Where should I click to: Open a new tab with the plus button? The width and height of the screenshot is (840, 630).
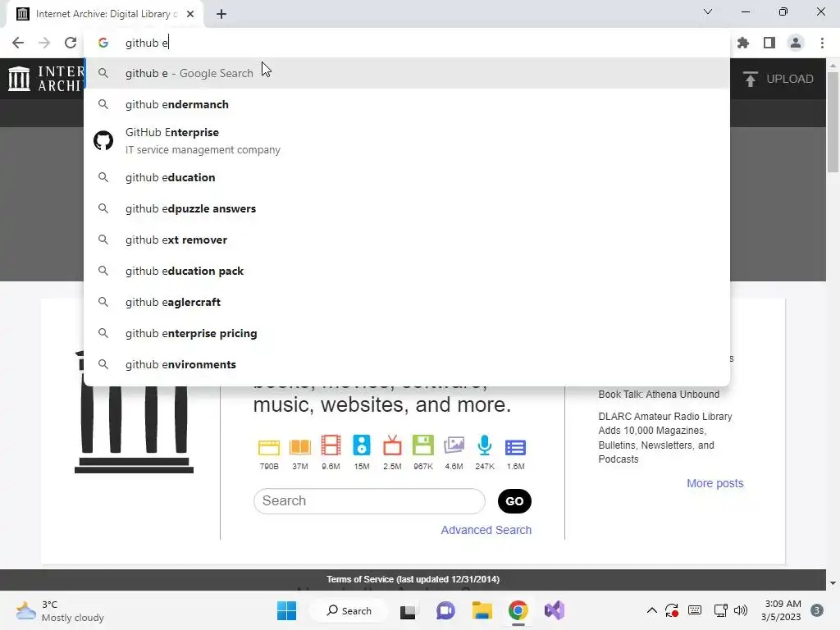[221, 14]
